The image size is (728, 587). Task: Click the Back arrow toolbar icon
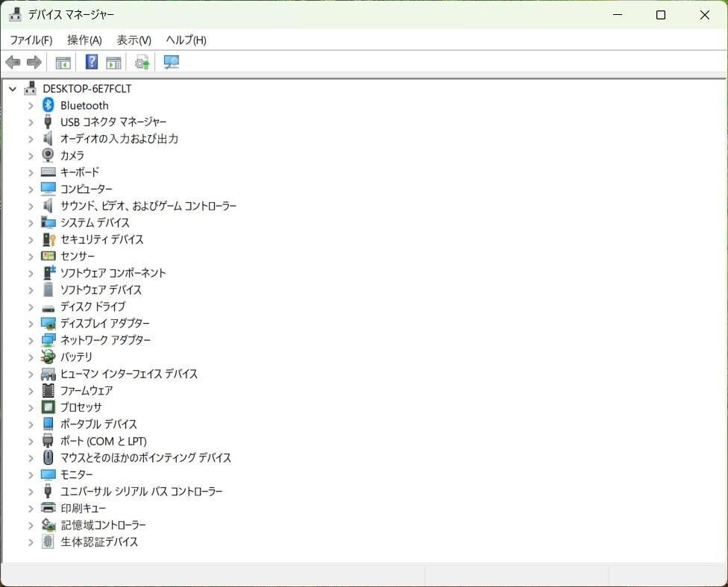pyautogui.click(x=13, y=62)
